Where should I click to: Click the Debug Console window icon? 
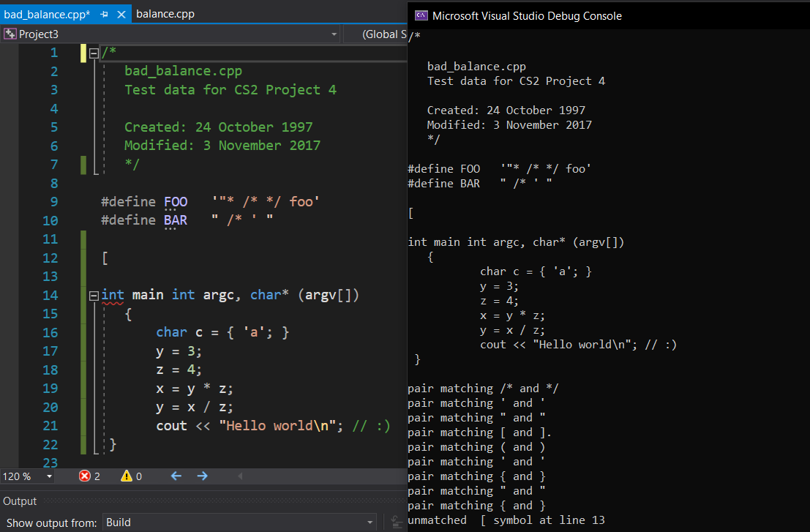(421, 15)
